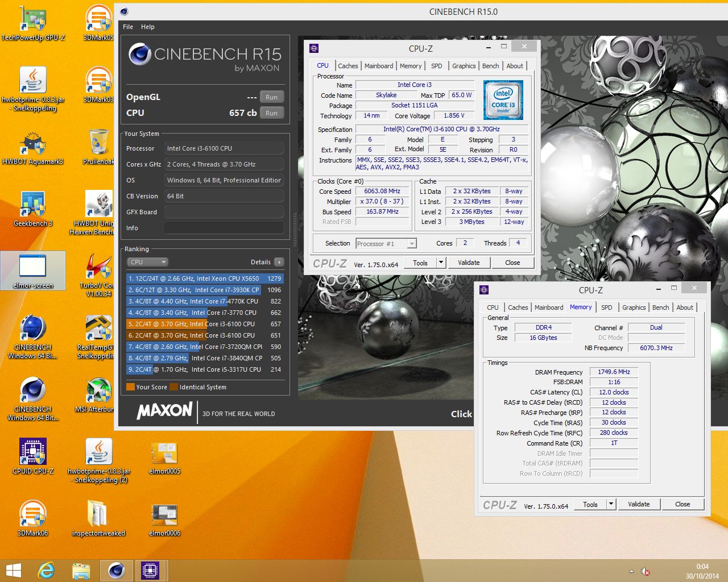The height and width of the screenshot is (582, 728).
Task: Open the Cinebench File menu
Action: point(128,27)
